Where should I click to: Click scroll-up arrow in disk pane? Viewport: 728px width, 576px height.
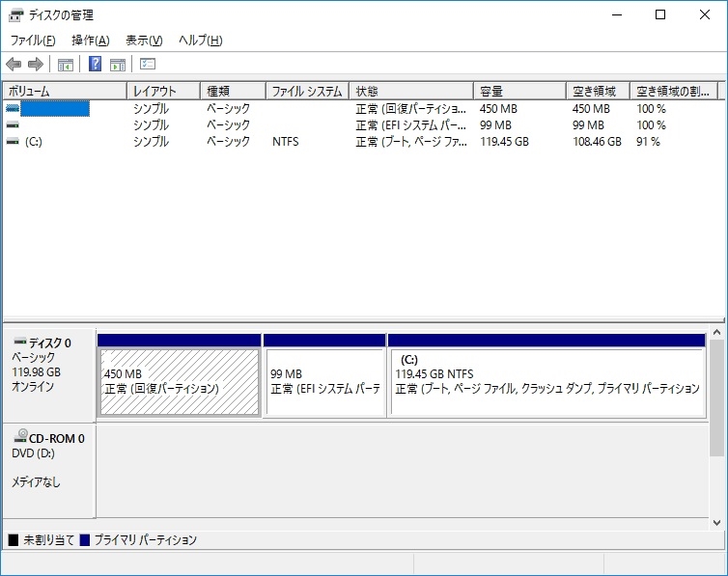716,332
